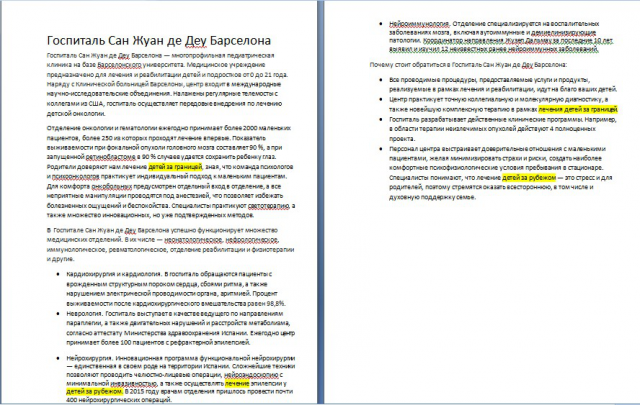This screenshot has width=640, height=405.
Task: Click the underlined word "онкобольных"
Action: 111,186
